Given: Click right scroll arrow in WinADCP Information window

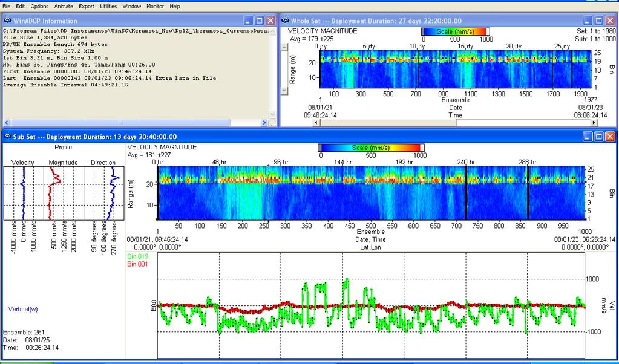Looking at the screenshot, I should (x=264, y=123).
